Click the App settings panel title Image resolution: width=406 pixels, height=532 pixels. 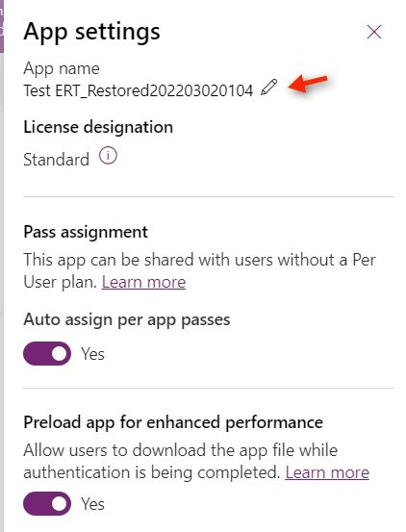pyautogui.click(x=91, y=33)
